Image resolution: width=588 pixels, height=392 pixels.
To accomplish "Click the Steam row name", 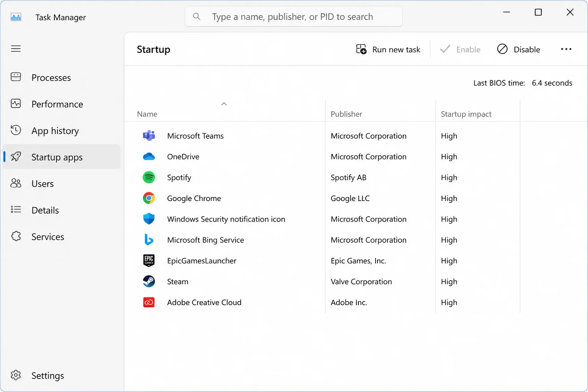I will pyautogui.click(x=178, y=281).
